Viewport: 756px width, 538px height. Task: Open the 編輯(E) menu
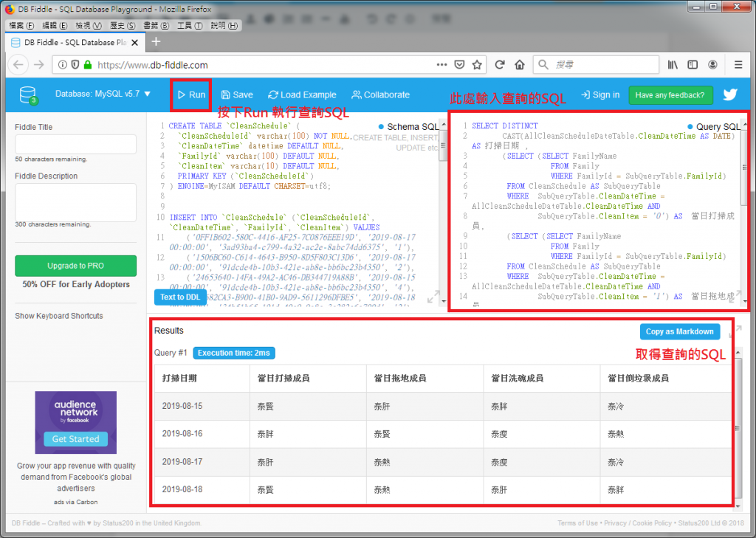coord(55,26)
